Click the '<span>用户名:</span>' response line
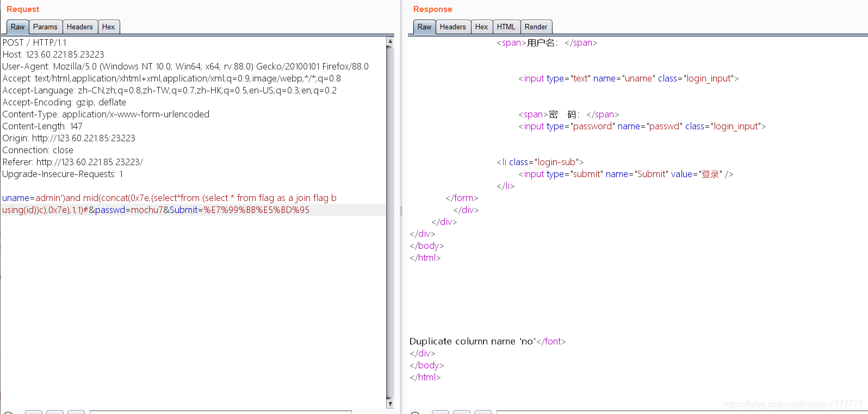The image size is (868, 414). coord(547,42)
